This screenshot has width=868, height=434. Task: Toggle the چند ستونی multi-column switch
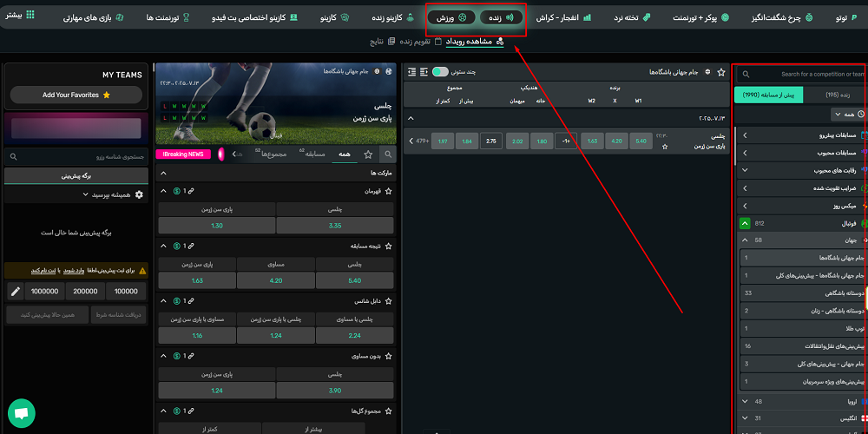click(440, 72)
